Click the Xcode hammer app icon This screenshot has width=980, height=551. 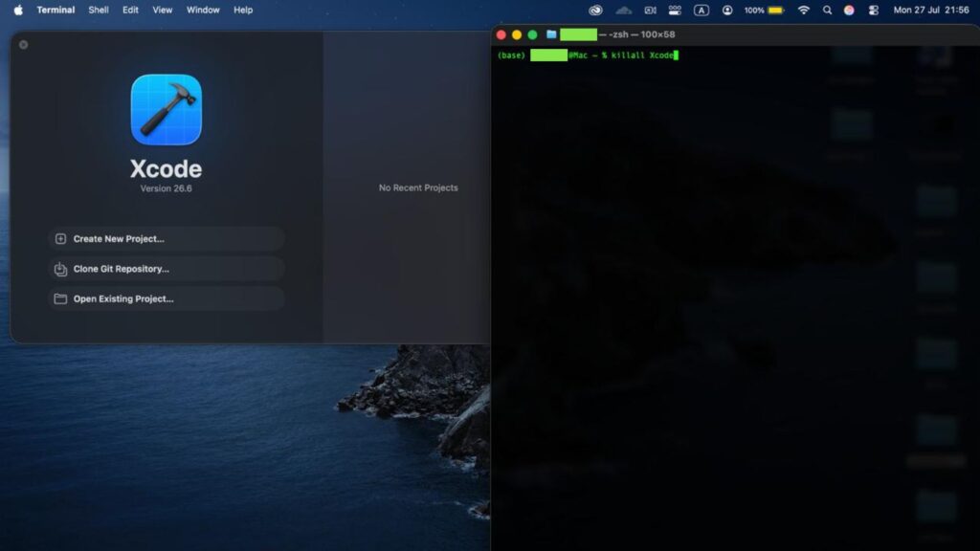167,109
